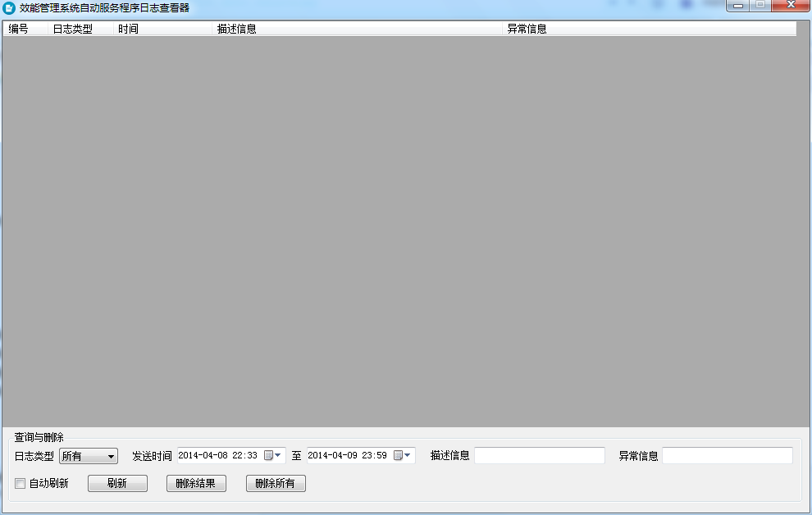Click the application icon in title bar
812x515 pixels.
click(x=9, y=7)
